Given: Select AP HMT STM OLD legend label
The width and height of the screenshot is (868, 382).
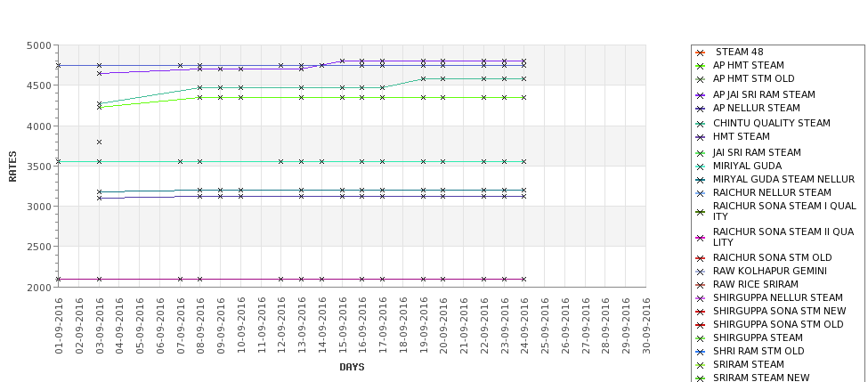Looking at the screenshot, I should [753, 78].
